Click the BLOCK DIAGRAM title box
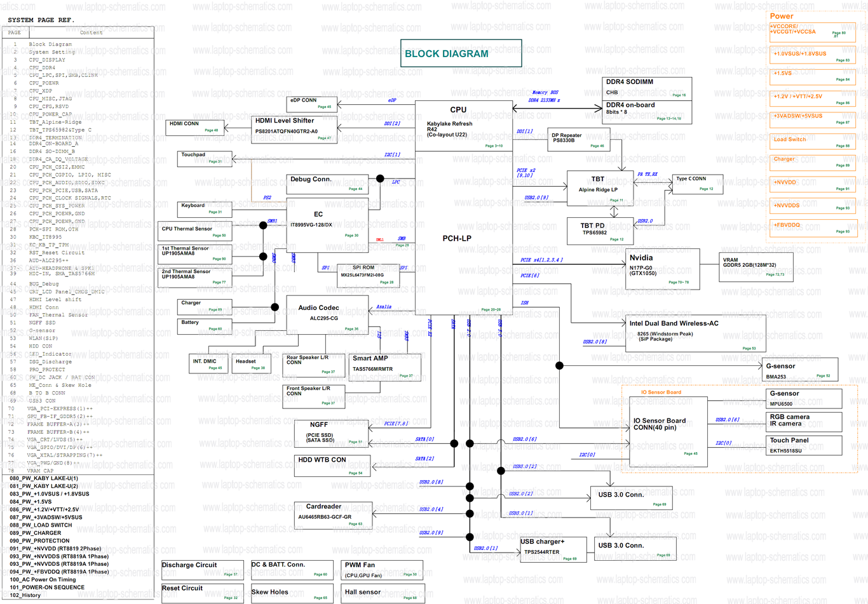This screenshot has width=868, height=604. [x=461, y=53]
